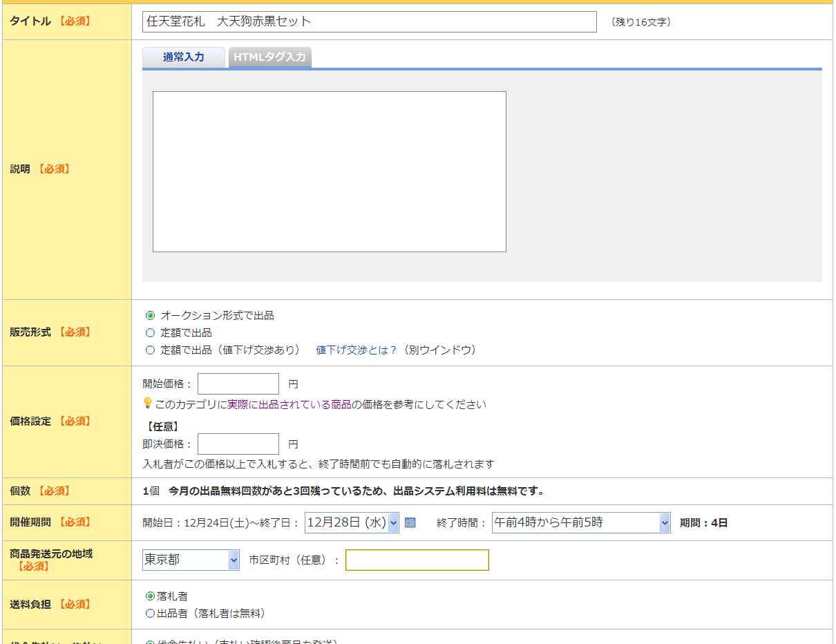
Task: Click the タイトル text field
Action: click(370, 21)
